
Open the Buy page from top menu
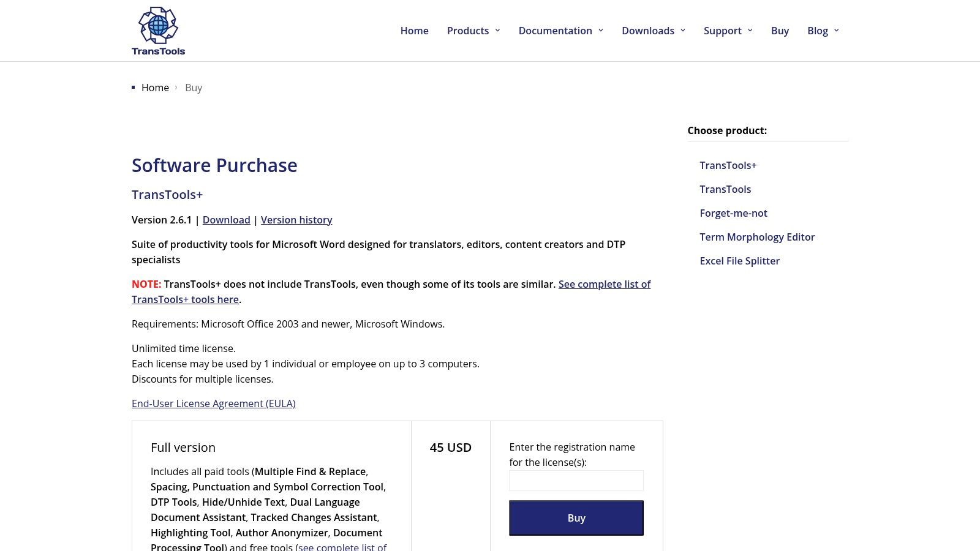click(x=780, y=31)
